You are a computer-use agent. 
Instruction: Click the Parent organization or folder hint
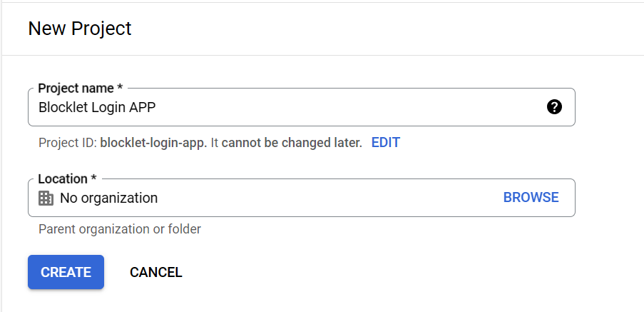point(120,229)
